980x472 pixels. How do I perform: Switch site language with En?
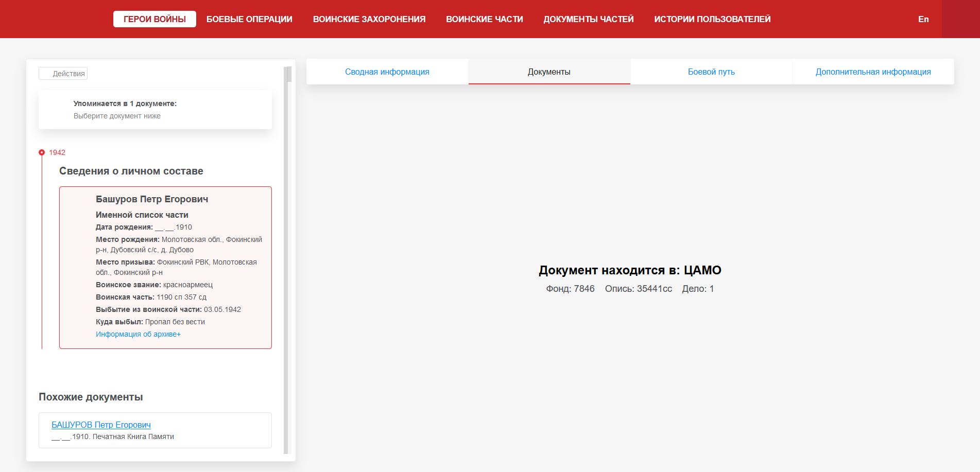click(923, 19)
